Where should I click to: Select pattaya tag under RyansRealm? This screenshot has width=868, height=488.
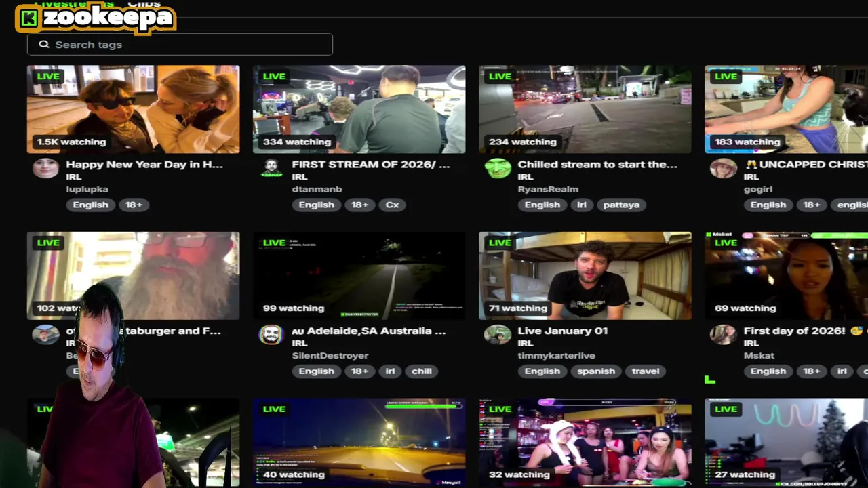click(621, 205)
